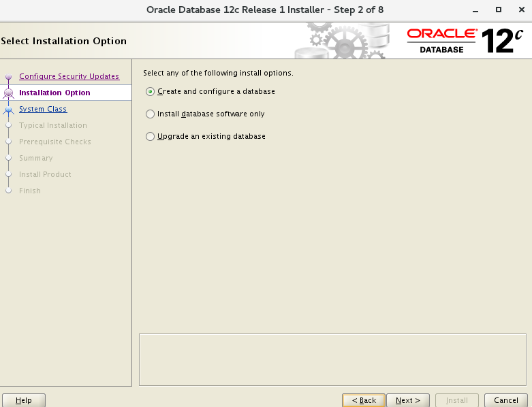This screenshot has height=407, width=532.
Task: Click the Next button
Action: pyautogui.click(x=408, y=400)
